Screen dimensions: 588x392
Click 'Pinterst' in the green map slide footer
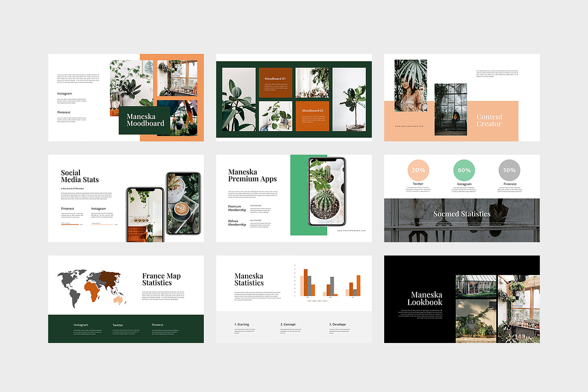[158, 325]
